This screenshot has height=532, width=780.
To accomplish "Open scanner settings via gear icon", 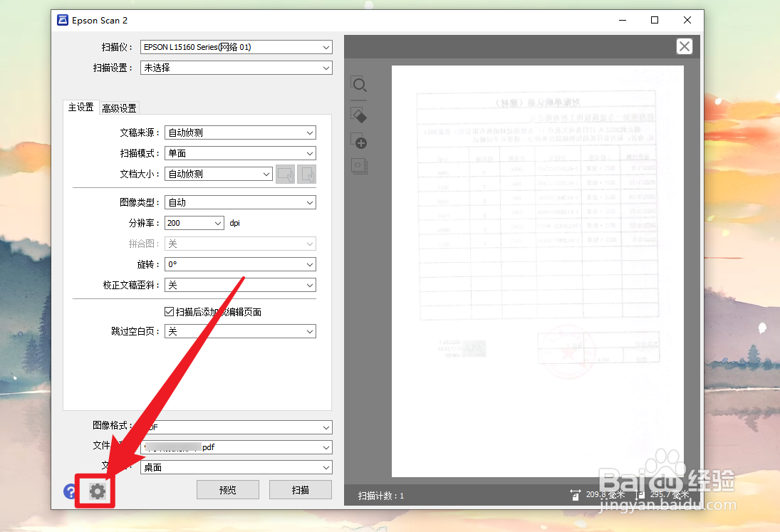I will click(95, 491).
